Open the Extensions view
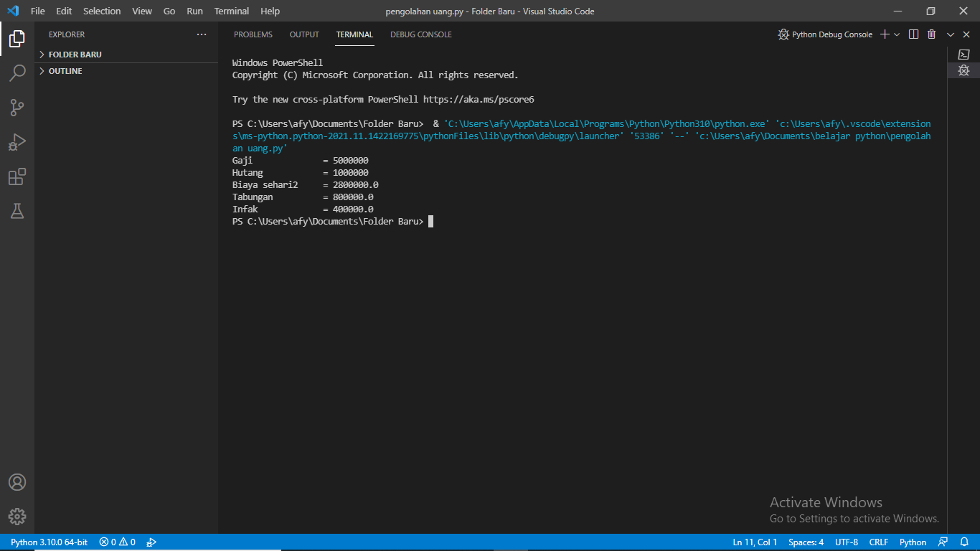This screenshot has height=551, width=980. [17, 176]
